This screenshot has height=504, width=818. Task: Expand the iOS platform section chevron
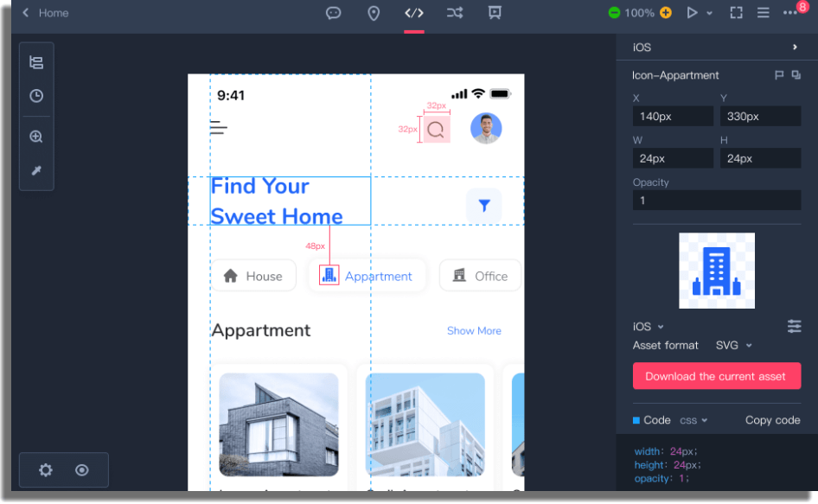(x=795, y=47)
